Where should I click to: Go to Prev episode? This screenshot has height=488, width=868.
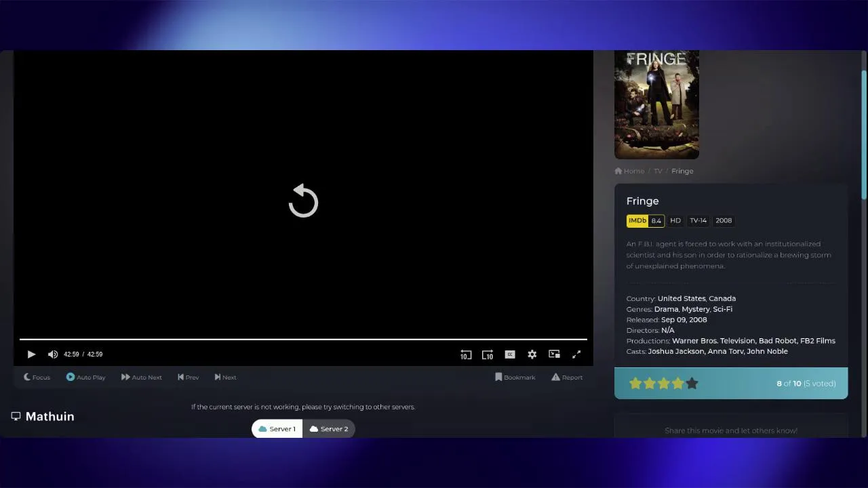coord(189,378)
